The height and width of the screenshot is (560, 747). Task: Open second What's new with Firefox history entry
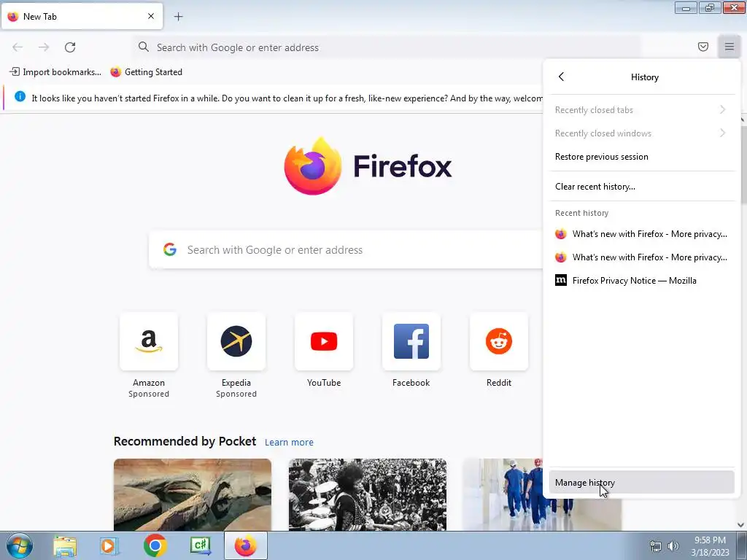[642, 257]
